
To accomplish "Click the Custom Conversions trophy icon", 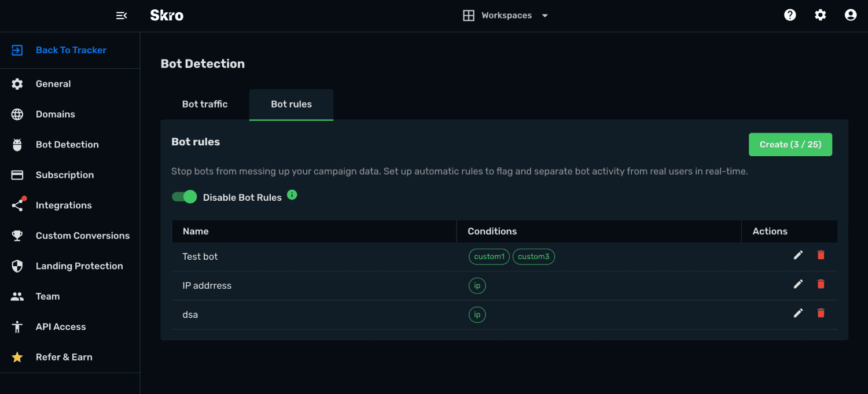I will (x=17, y=235).
